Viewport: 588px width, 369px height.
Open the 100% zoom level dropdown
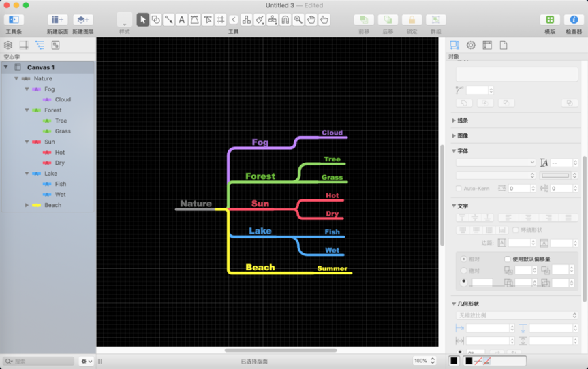tap(424, 361)
